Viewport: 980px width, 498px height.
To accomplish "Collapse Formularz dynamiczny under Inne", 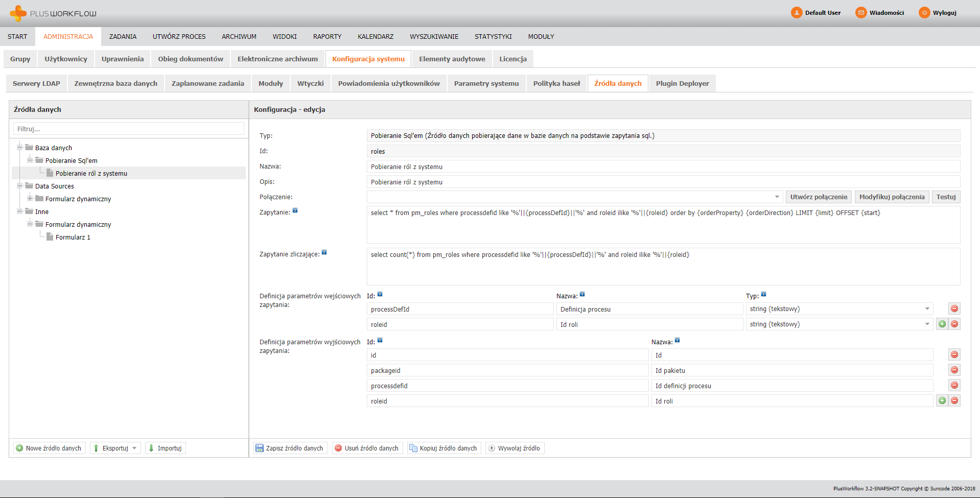I will click(30, 224).
